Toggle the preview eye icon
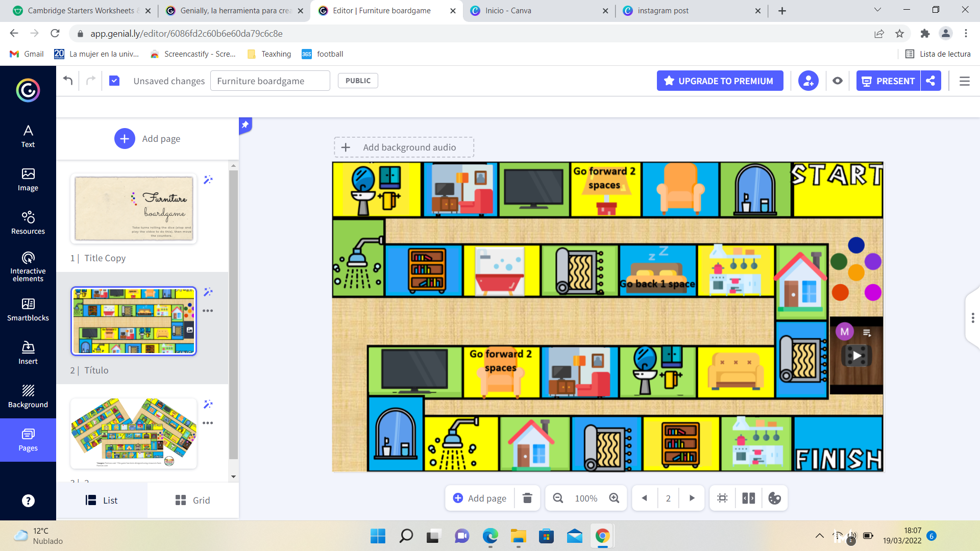Screen dimensions: 980x551 point(837,81)
